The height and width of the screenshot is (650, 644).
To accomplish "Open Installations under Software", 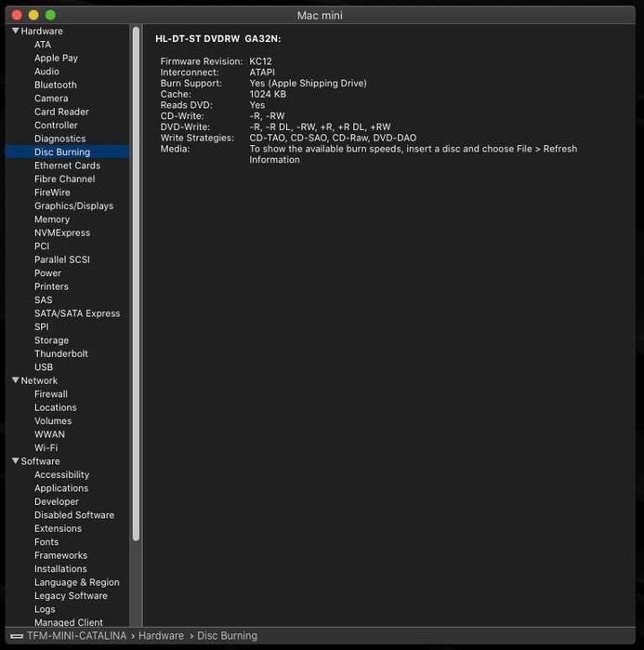I will (x=60, y=569).
